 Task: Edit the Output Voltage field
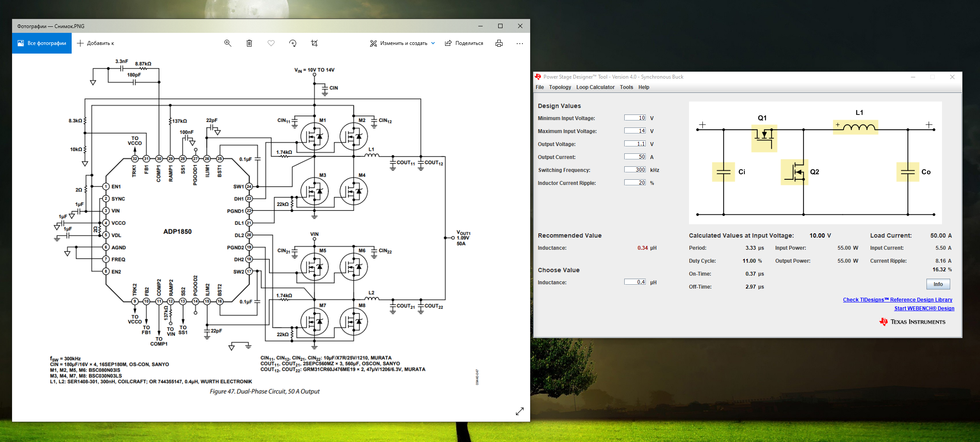tap(635, 144)
